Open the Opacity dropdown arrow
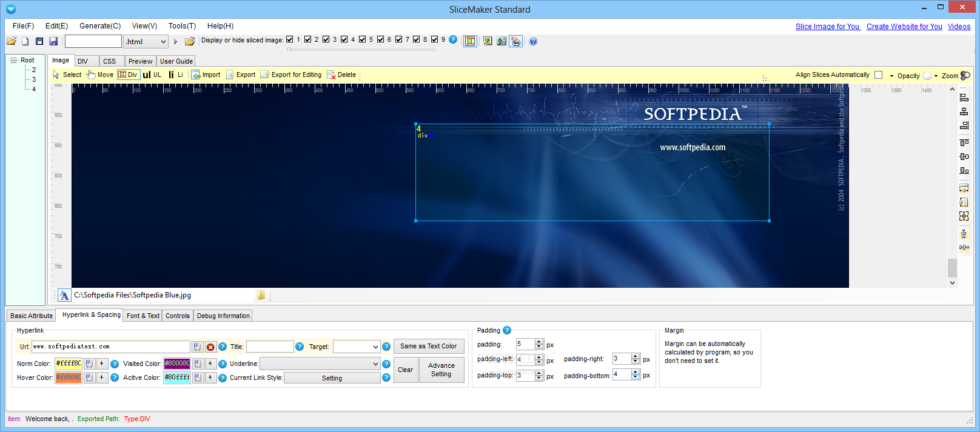 click(x=891, y=76)
